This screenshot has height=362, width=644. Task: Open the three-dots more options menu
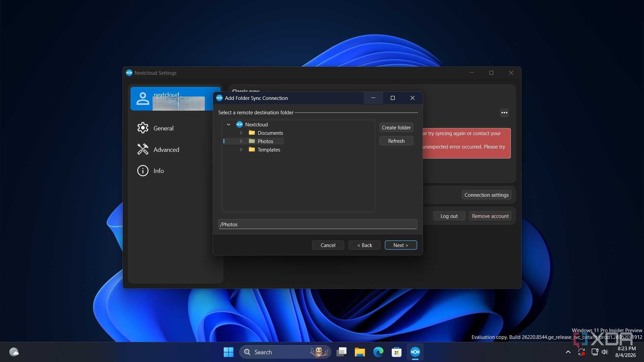(504, 113)
